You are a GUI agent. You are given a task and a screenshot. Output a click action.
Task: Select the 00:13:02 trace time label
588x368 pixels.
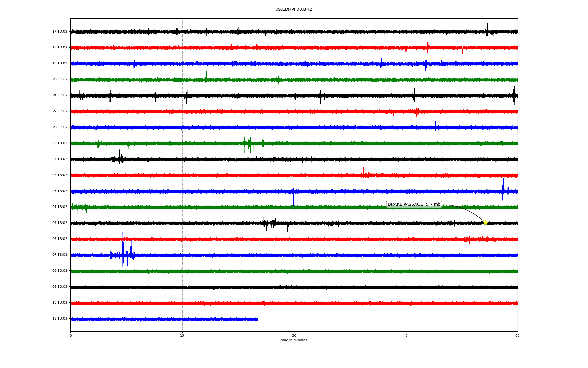click(60, 143)
